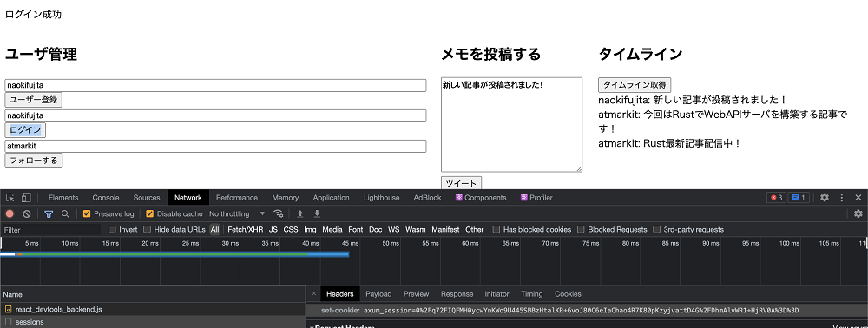Filter requests by WS type
Screen dimensions: 868x328
393,230
